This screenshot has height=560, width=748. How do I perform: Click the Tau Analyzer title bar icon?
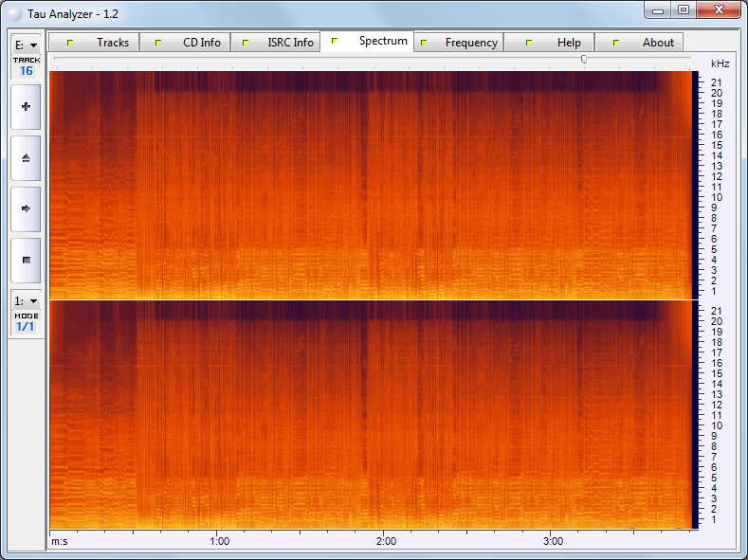(15, 15)
